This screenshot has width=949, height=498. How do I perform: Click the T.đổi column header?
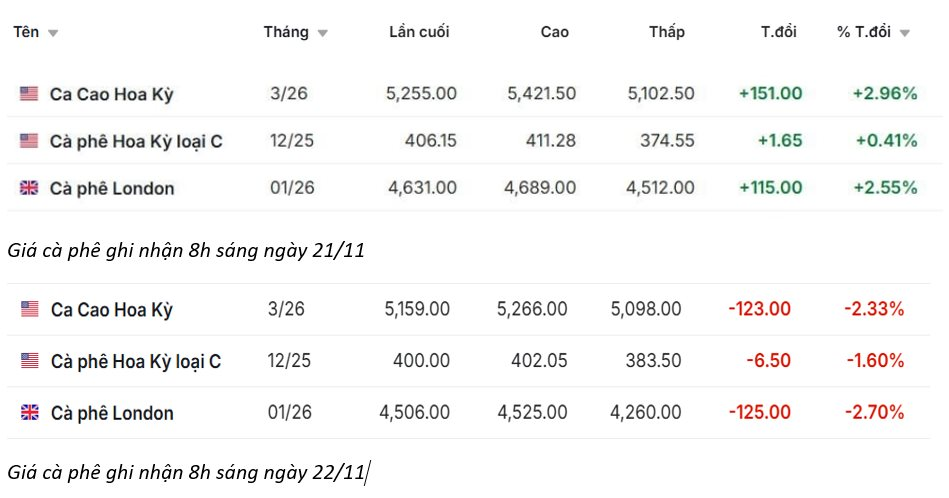pos(778,32)
